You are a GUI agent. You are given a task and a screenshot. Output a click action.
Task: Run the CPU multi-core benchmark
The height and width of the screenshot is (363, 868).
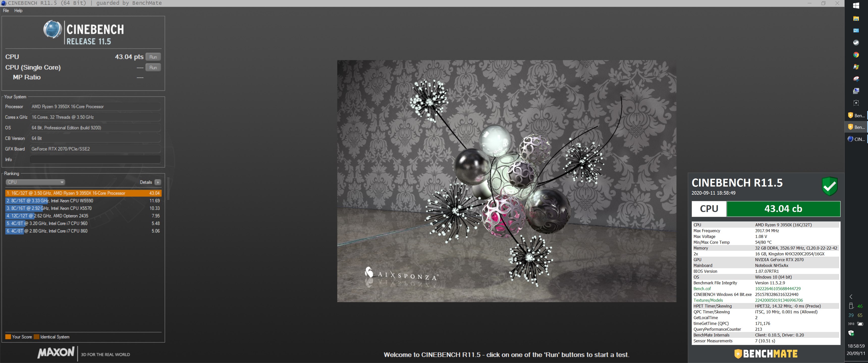[153, 57]
